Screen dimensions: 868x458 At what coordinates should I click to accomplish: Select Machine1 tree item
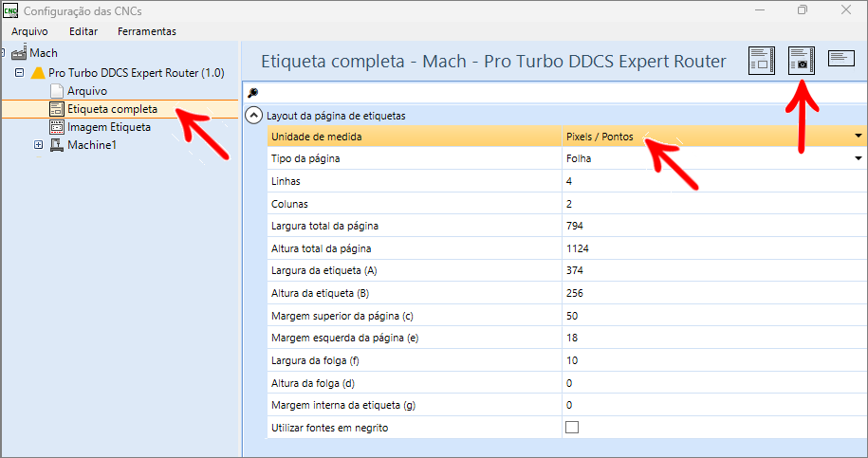(x=92, y=145)
